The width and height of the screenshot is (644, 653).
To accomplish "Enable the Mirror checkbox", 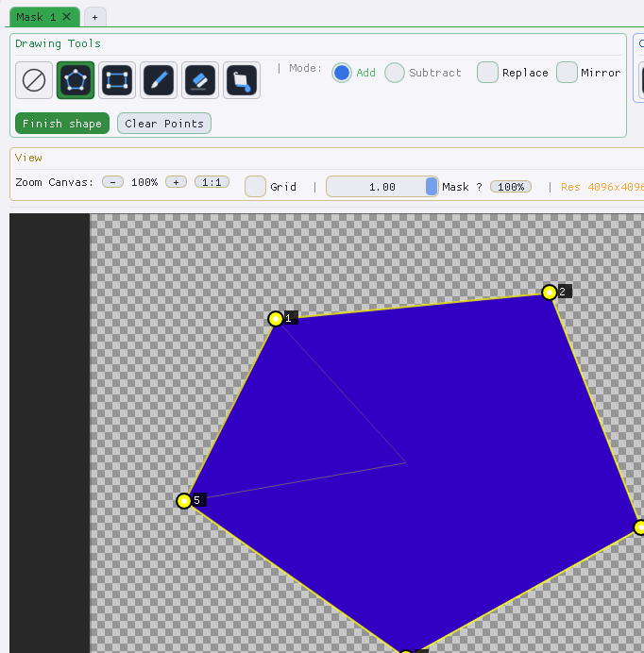I will (x=567, y=73).
